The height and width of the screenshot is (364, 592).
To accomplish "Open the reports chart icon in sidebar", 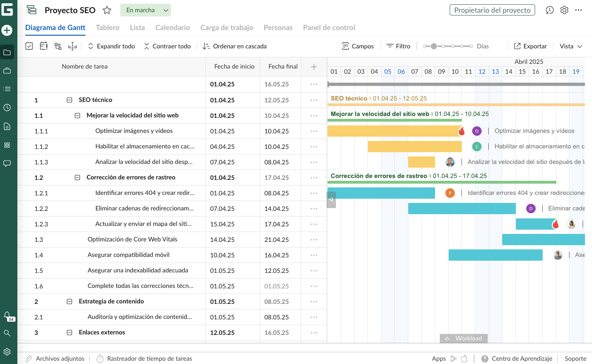I will click(x=7, y=126).
